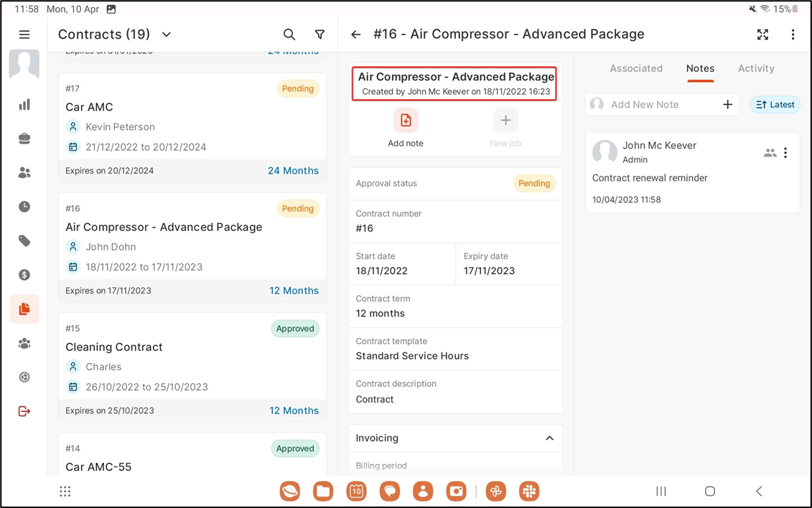Image resolution: width=812 pixels, height=508 pixels.
Task: Search contracts with the magnifier icon
Action: [x=289, y=34]
